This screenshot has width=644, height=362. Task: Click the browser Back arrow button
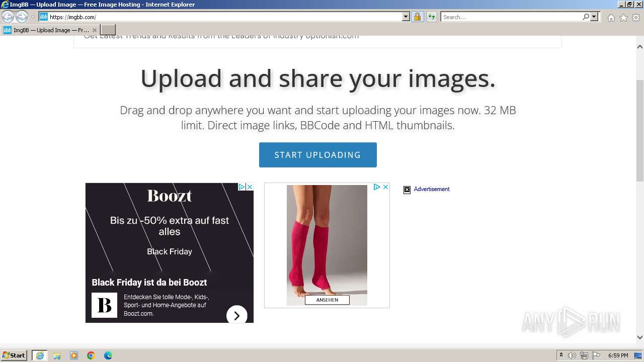[x=8, y=17]
